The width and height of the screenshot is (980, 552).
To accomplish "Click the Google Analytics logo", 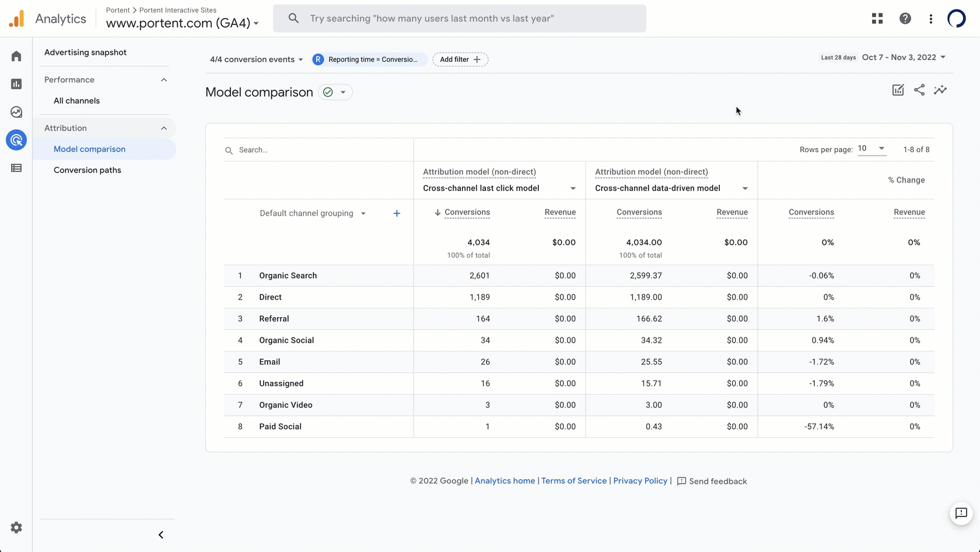I will pos(17,19).
